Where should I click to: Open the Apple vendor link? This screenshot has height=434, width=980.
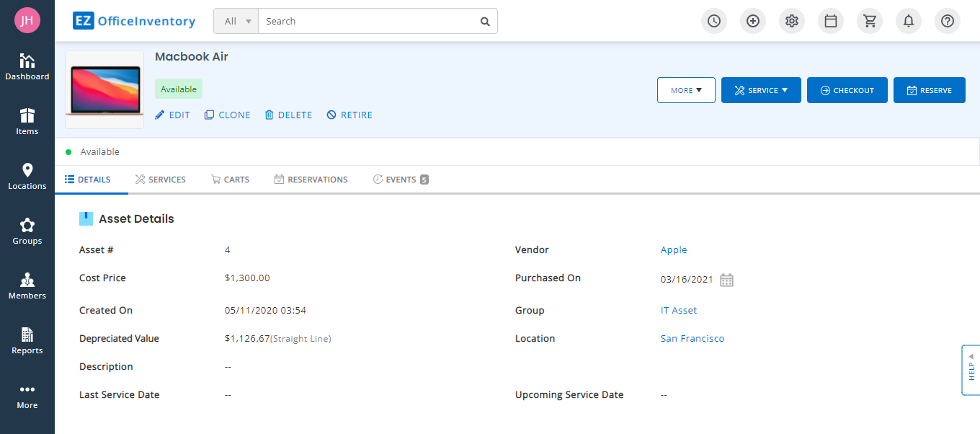[674, 250]
